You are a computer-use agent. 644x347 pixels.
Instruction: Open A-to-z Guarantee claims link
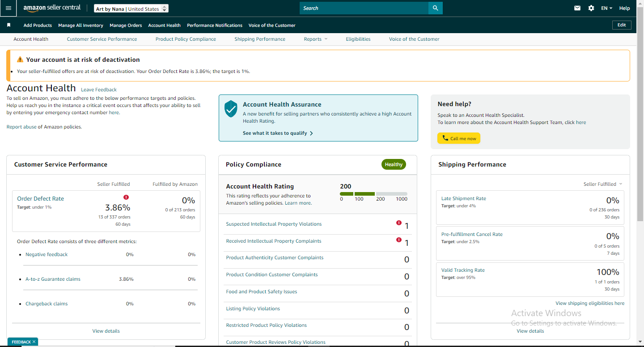click(x=53, y=279)
